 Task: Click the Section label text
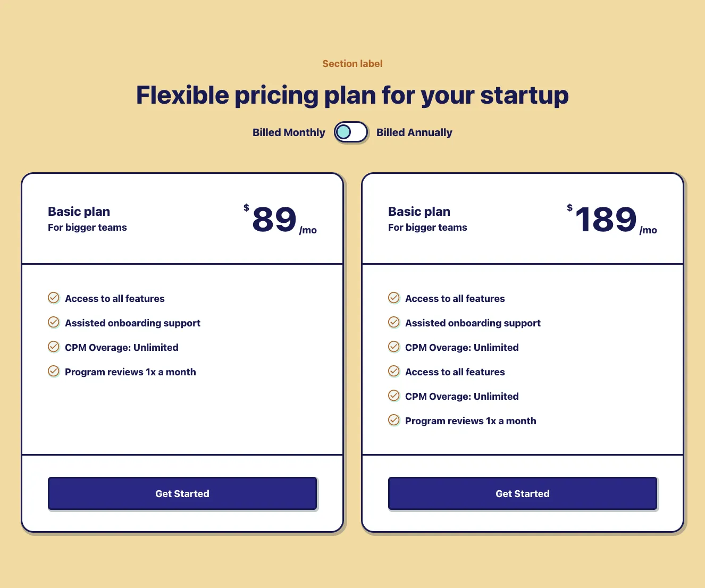352,64
